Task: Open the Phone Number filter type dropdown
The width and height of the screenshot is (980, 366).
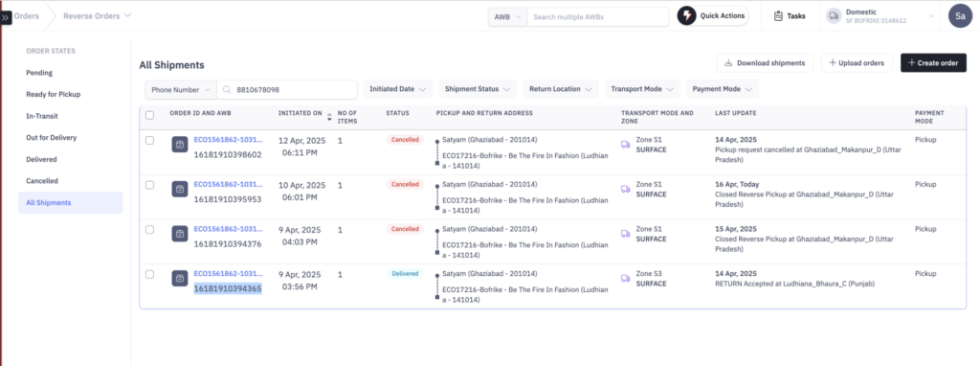Action: [x=181, y=89]
